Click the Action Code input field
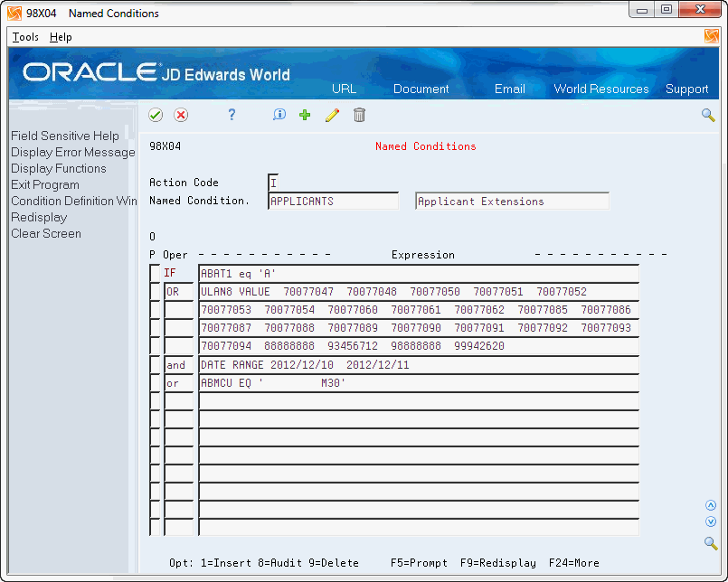 coord(274,183)
